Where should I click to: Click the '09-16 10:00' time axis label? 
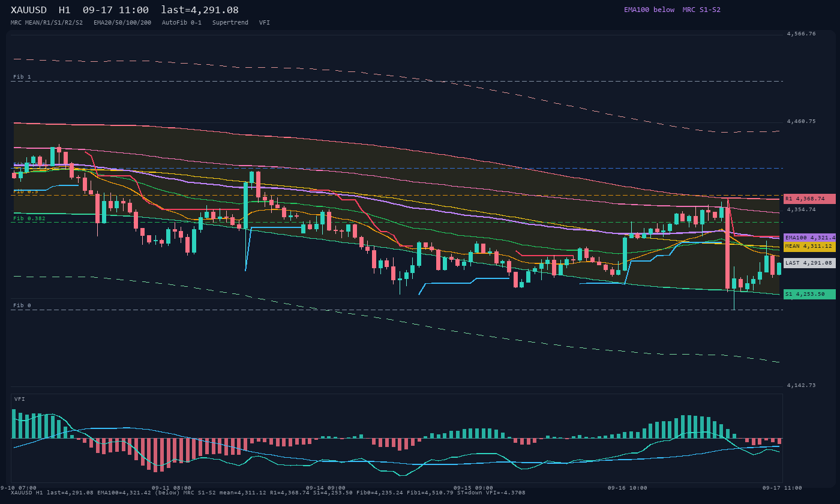628,488
